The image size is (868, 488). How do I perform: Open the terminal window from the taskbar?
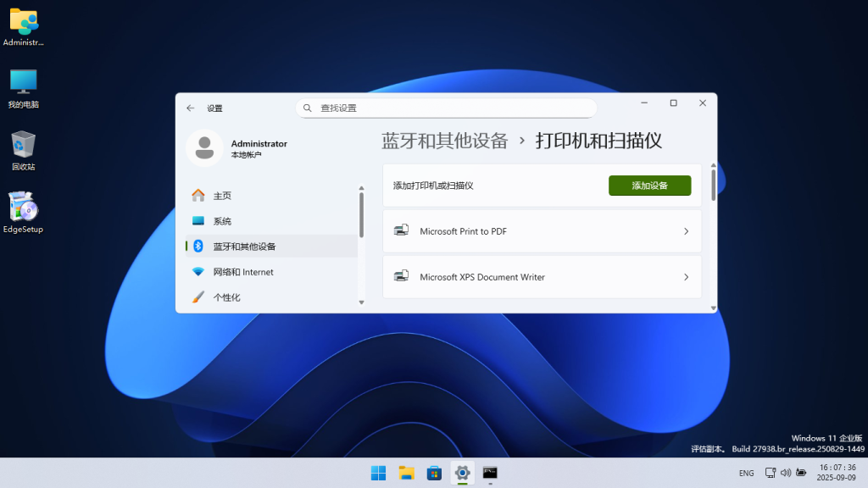(x=490, y=473)
